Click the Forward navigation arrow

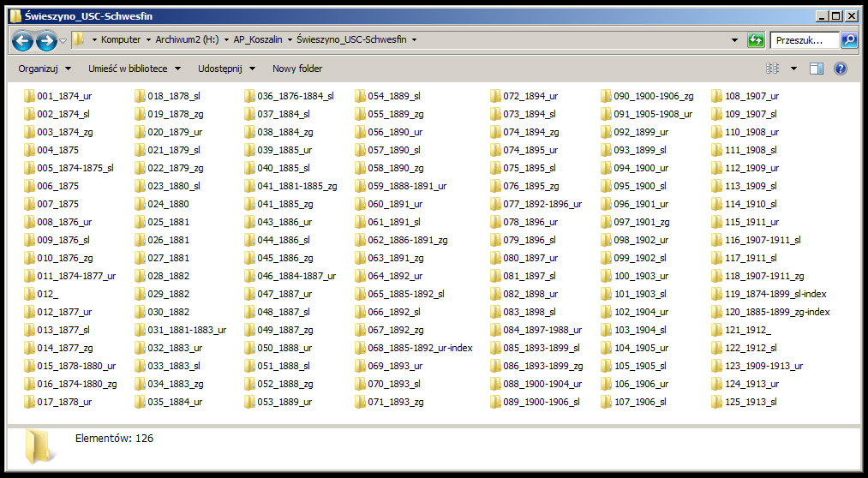[x=46, y=40]
